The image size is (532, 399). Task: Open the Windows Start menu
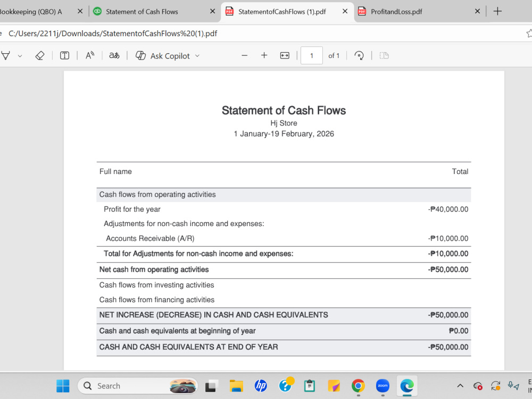(x=63, y=386)
